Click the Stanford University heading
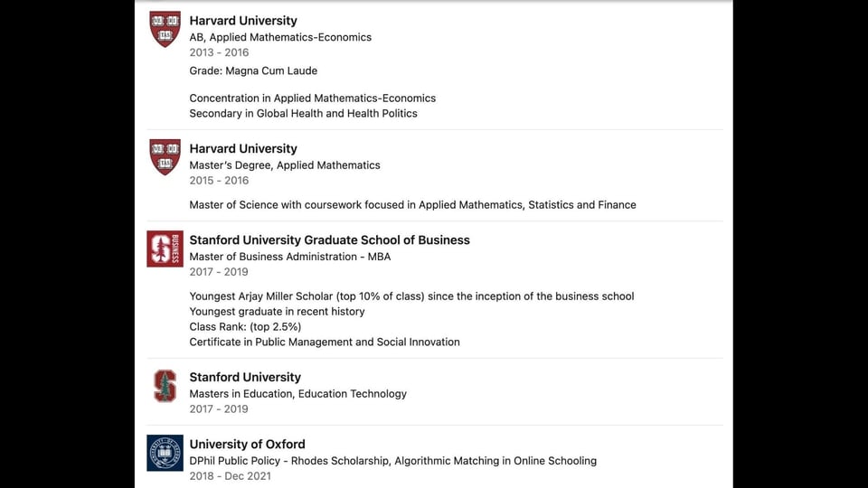Viewport: 868px width, 488px height. point(245,378)
